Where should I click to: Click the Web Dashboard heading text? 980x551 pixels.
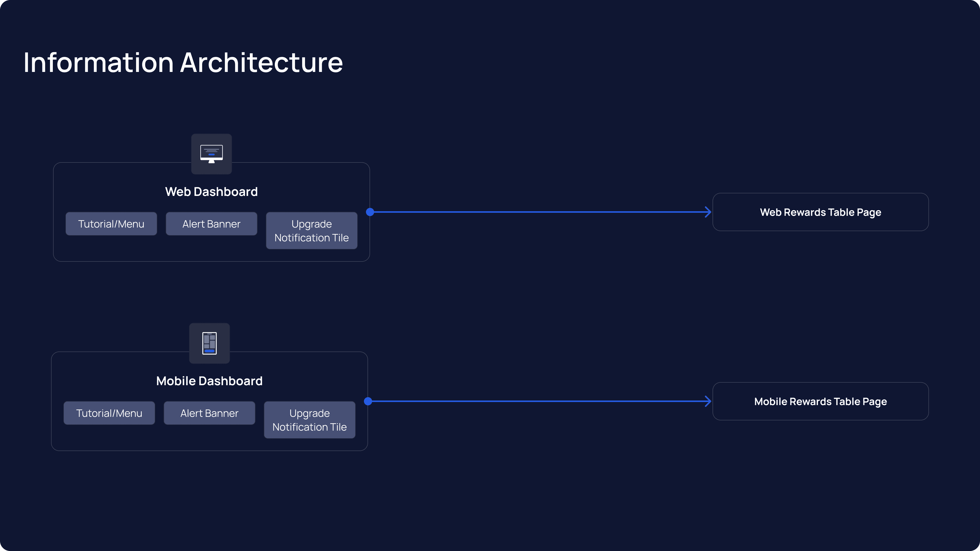(x=211, y=192)
